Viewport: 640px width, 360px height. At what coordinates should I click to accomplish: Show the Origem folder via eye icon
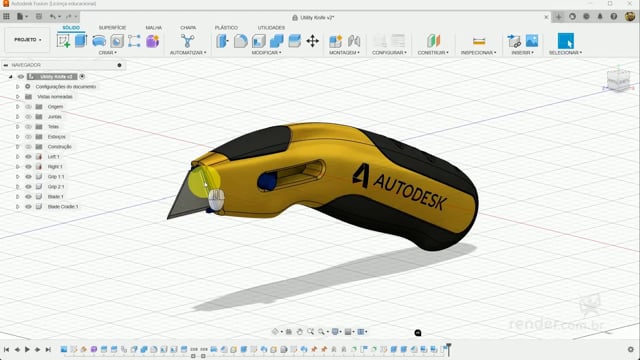[x=28, y=107]
